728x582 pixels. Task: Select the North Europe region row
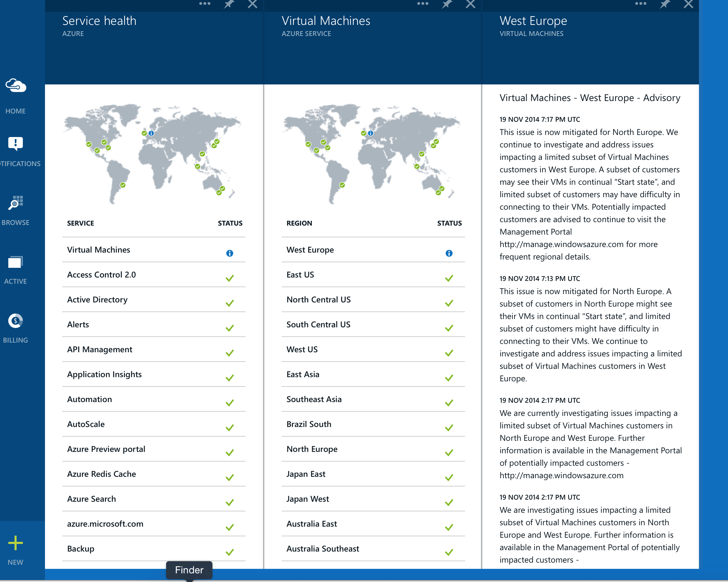click(x=373, y=449)
